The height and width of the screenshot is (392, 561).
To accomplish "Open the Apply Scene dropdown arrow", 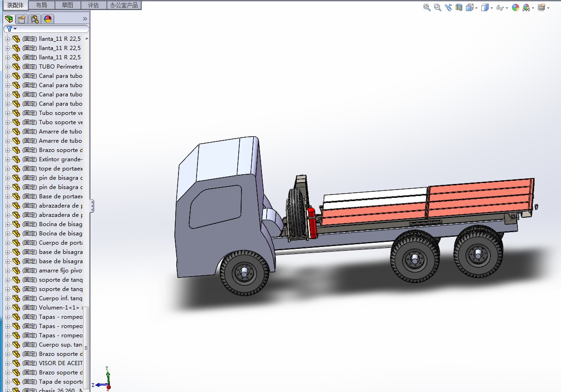I will click(533, 8).
